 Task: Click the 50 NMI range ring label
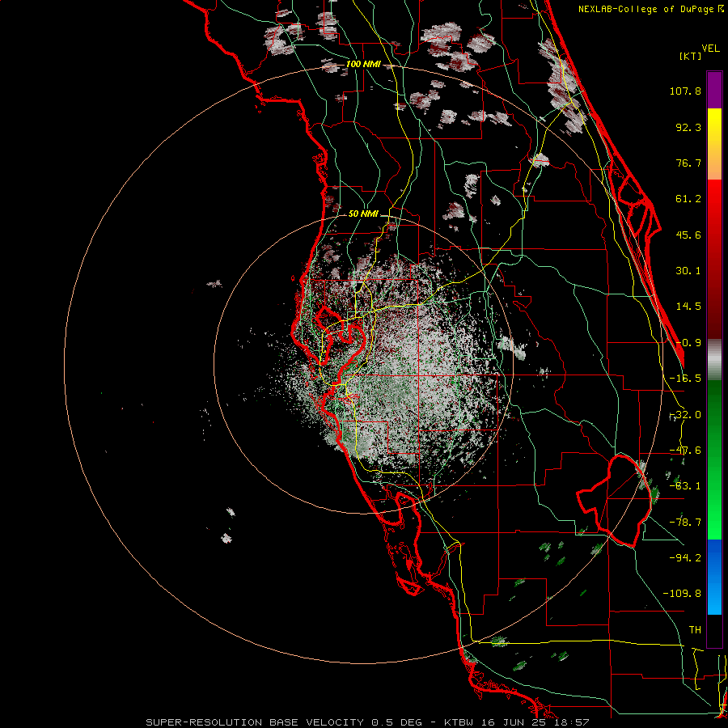pyautogui.click(x=363, y=214)
